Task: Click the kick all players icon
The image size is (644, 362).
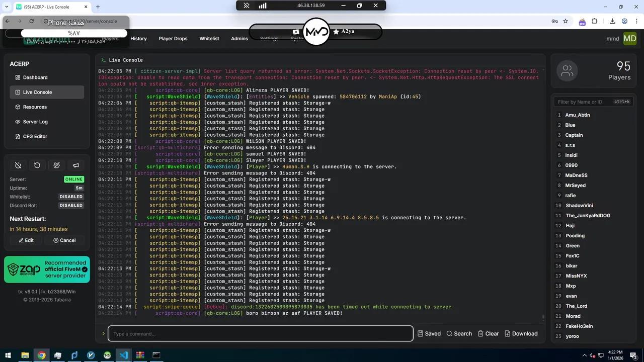Action: coord(57,165)
